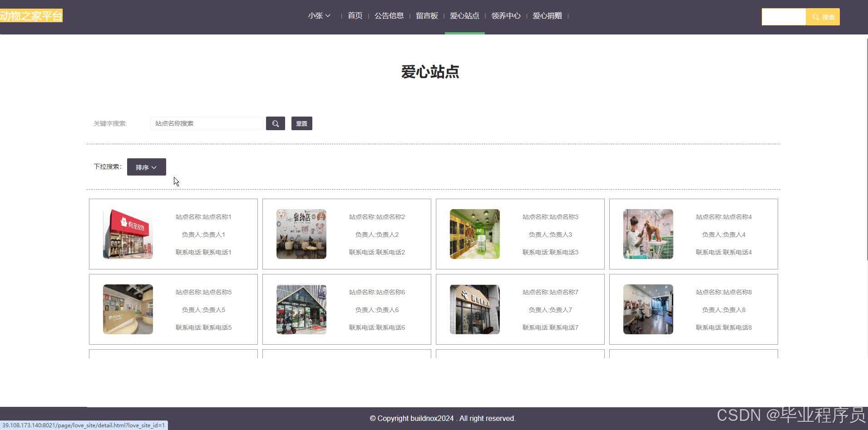Open the 公告信息 nav item

(x=389, y=16)
